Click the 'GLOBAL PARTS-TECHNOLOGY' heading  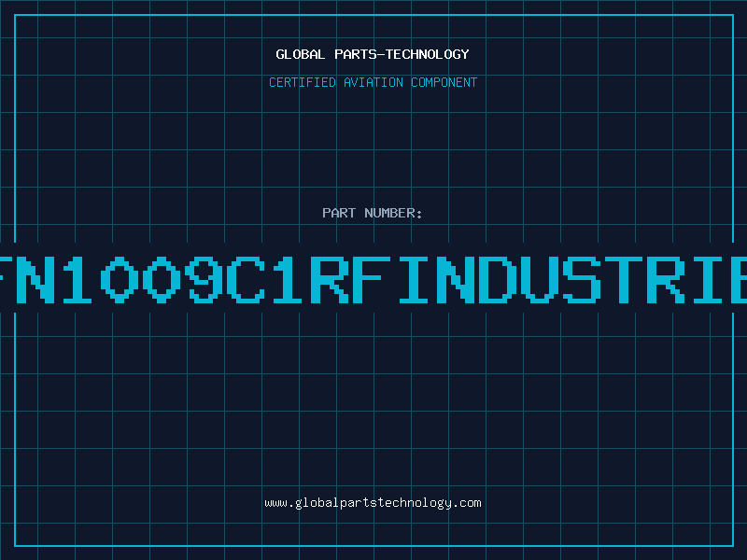[373, 54]
